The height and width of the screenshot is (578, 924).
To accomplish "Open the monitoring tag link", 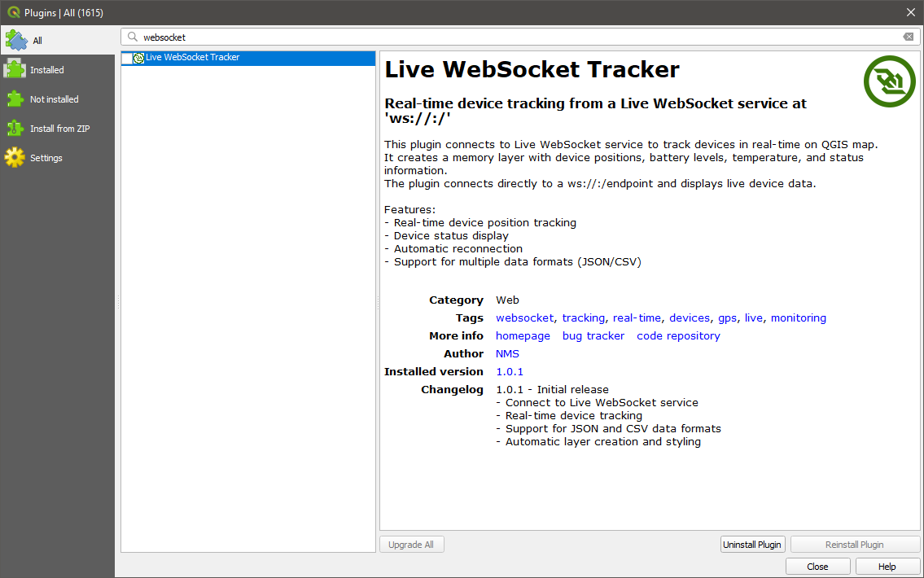I will (799, 318).
